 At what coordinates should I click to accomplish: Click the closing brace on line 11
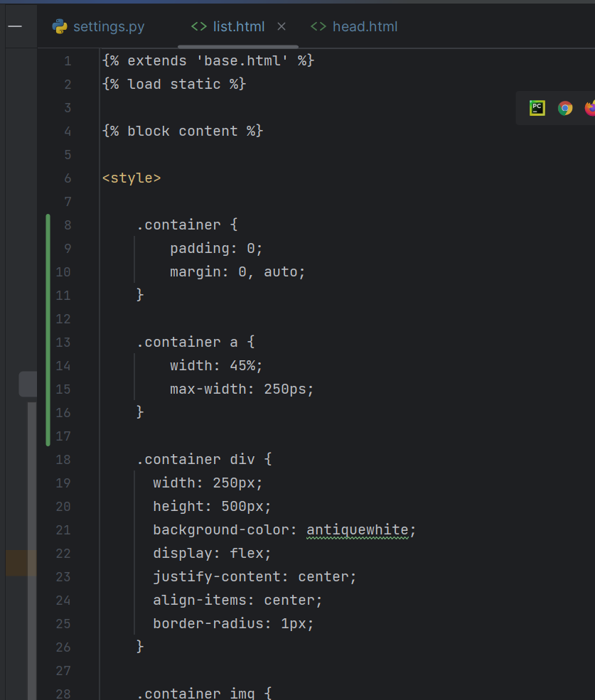coord(140,295)
